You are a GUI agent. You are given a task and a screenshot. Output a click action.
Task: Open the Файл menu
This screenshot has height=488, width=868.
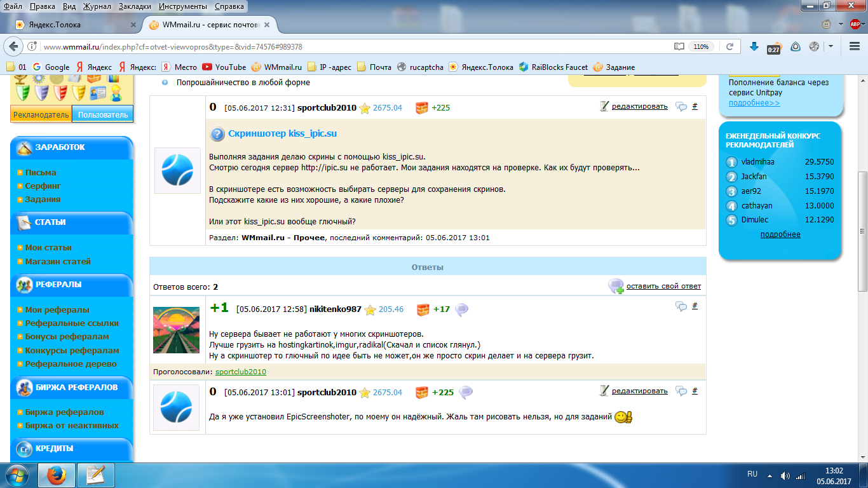tap(13, 6)
